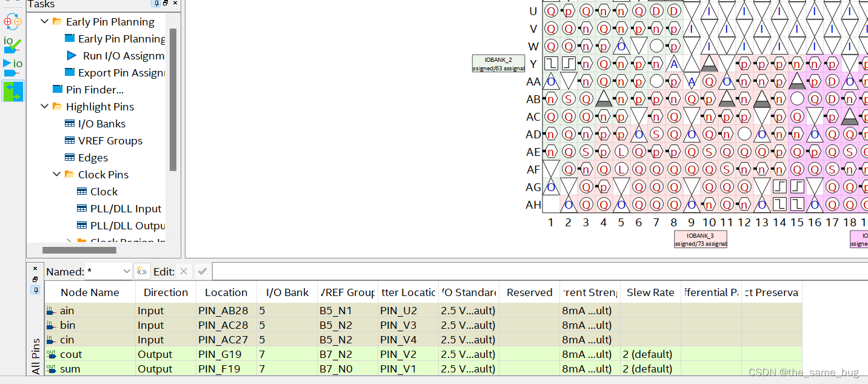Sort by Slew Rate column header
Screen dimensions: 868x384
(650, 292)
